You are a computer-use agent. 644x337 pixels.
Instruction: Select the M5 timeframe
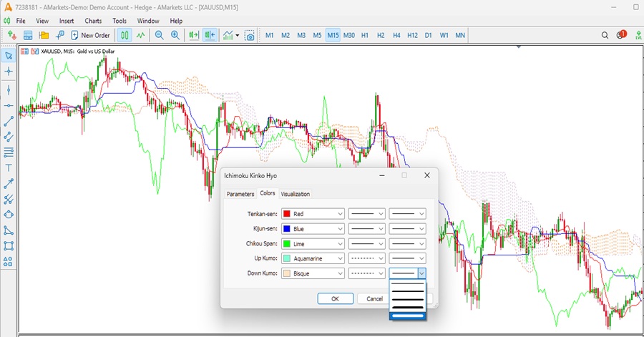(x=317, y=35)
